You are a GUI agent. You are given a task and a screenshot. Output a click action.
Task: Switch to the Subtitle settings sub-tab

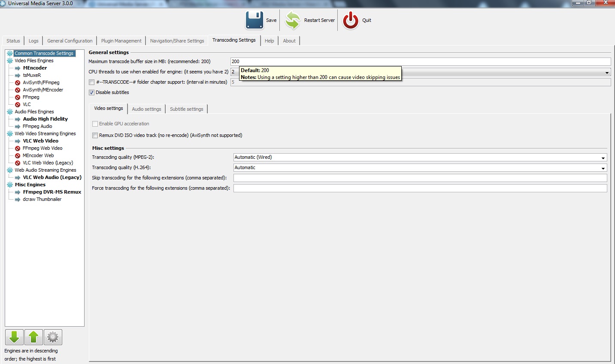pos(187,109)
